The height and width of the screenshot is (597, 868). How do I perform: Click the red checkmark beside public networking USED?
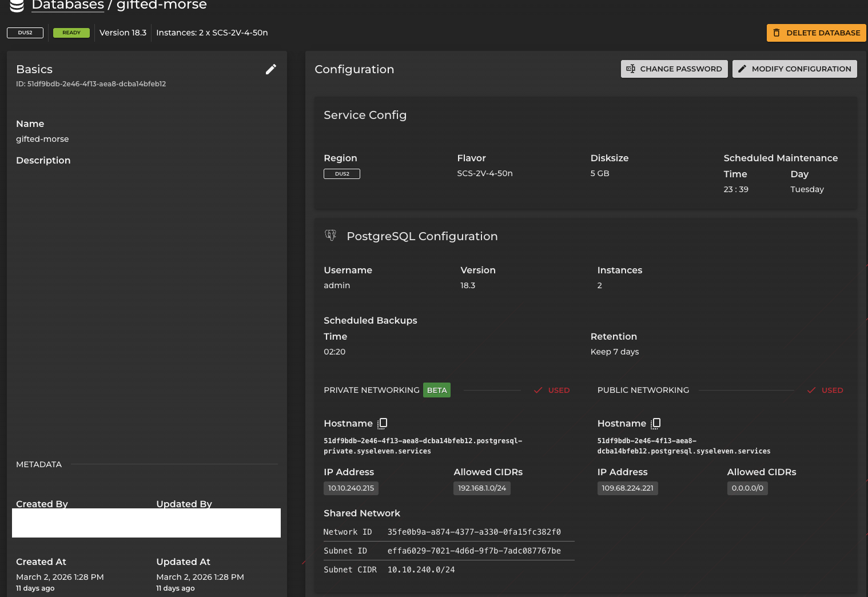click(811, 390)
